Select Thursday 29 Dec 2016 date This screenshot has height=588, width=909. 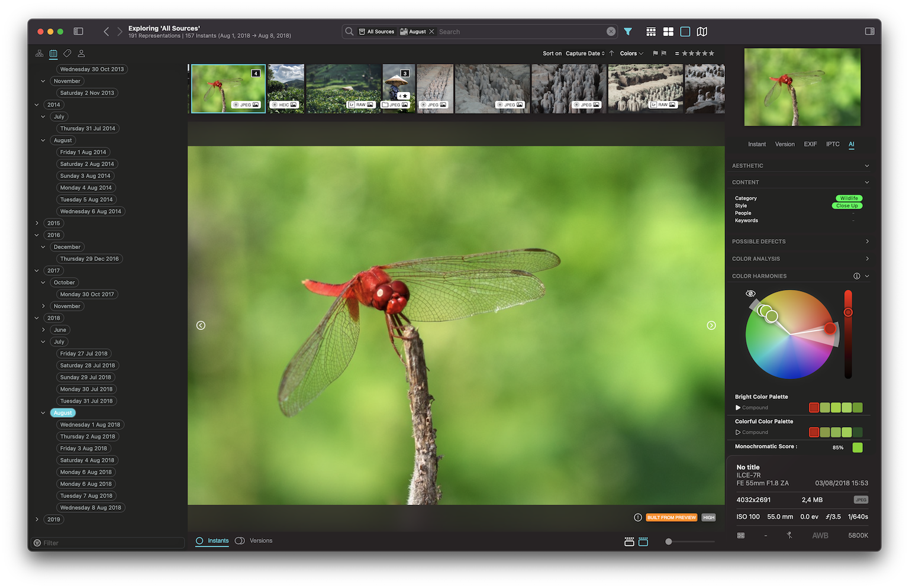(x=89, y=259)
